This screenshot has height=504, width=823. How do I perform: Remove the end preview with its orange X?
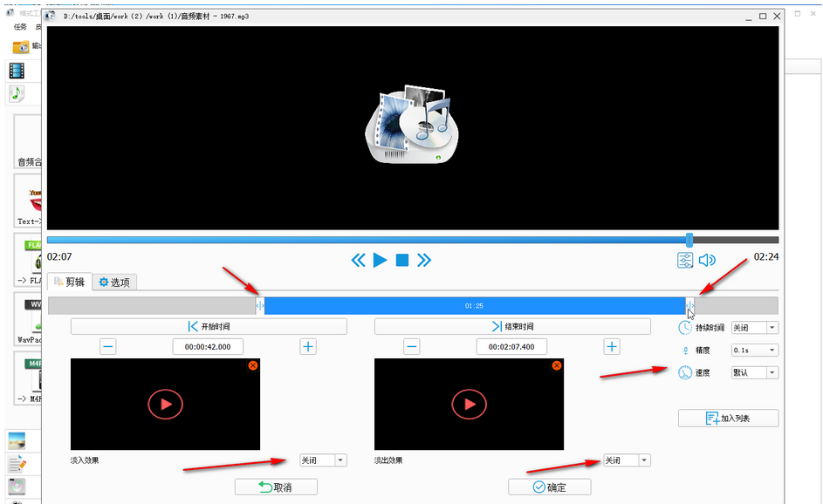(x=557, y=365)
